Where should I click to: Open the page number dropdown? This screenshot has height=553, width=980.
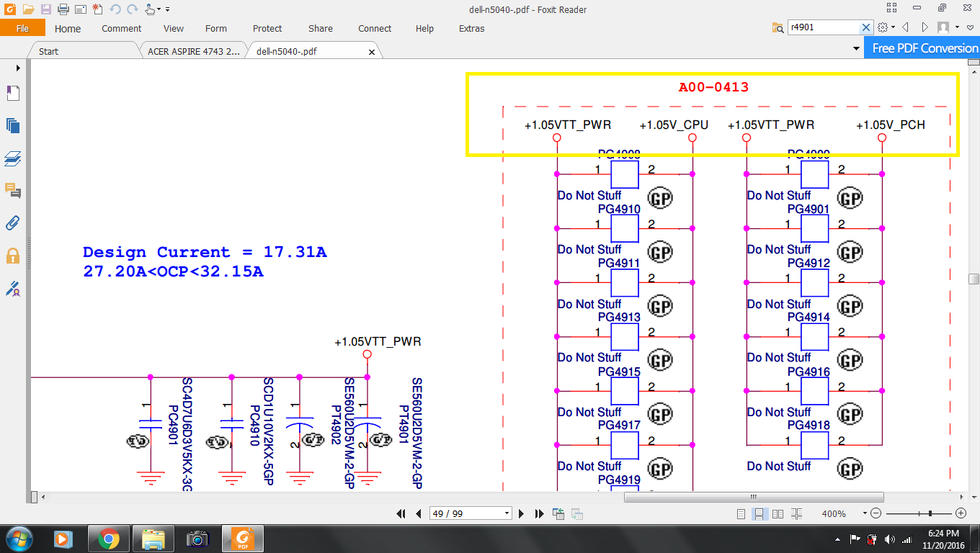tap(507, 513)
